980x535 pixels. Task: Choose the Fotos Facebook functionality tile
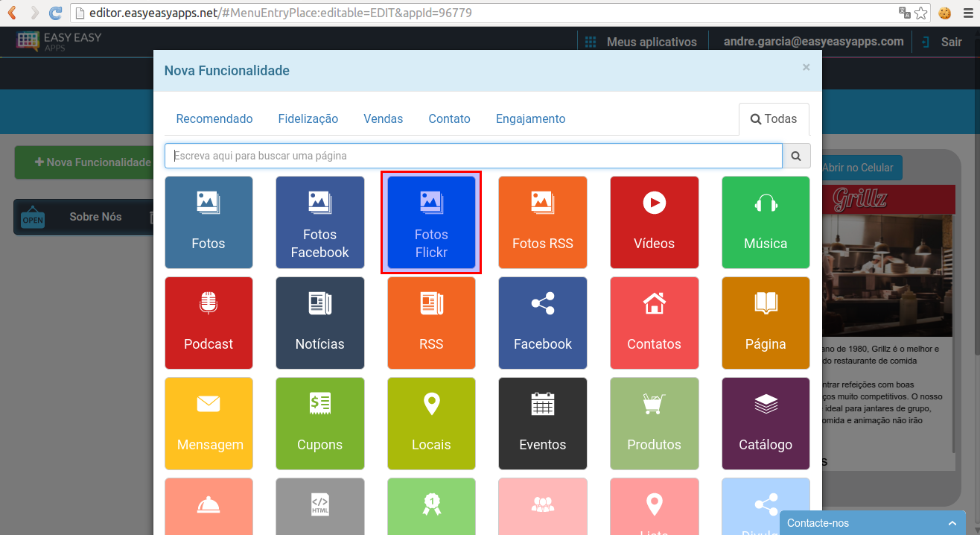[319, 222]
